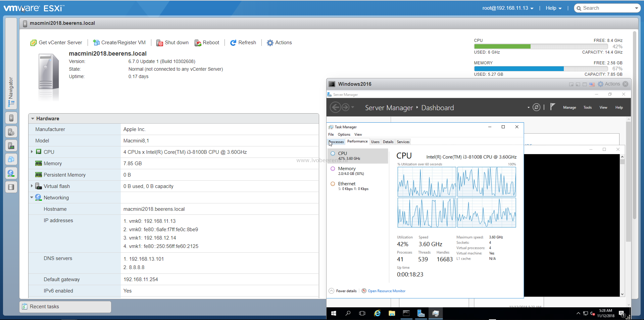Open the Virtual Machines sidebar icon
The width and height of the screenshot is (644, 320).
11,159
